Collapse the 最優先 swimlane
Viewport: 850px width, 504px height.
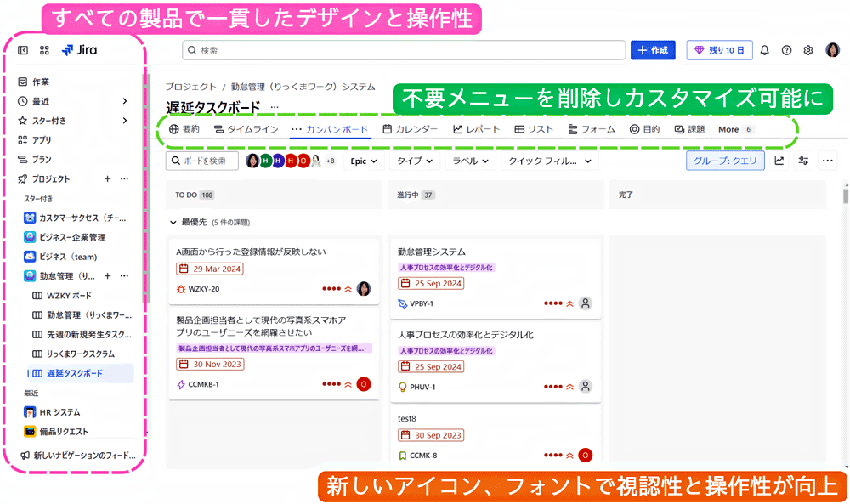coord(173,222)
